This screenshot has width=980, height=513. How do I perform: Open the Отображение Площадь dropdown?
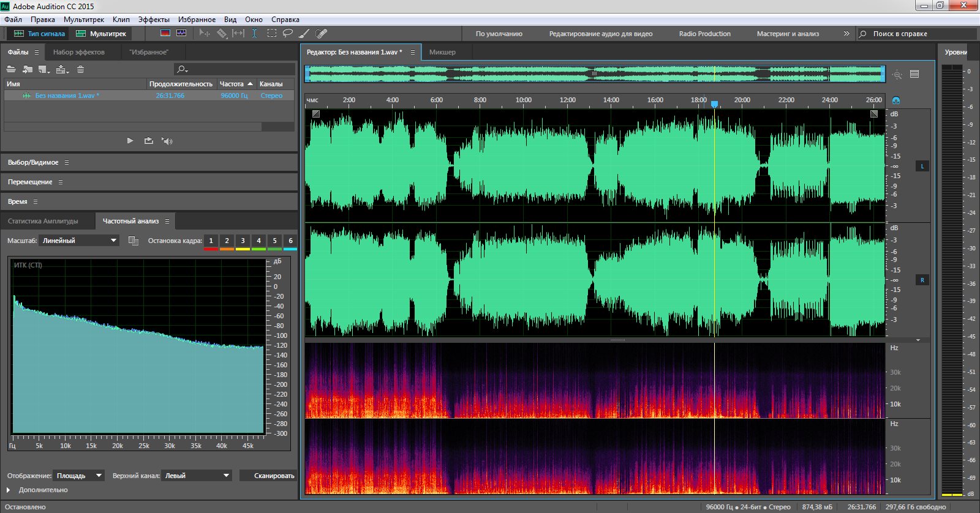[x=79, y=476]
